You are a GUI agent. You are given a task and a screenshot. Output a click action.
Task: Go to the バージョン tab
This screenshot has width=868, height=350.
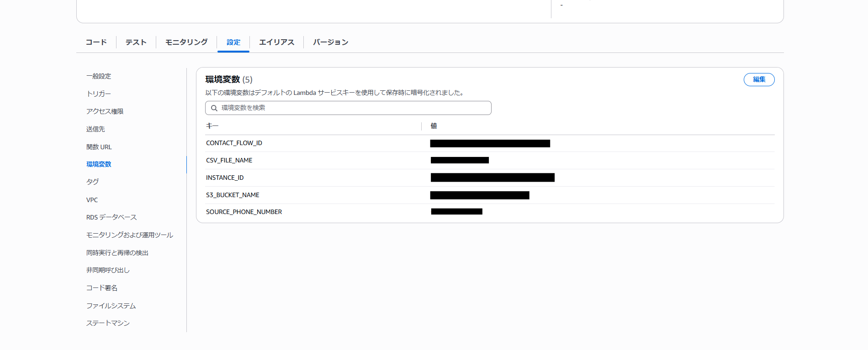coord(330,42)
